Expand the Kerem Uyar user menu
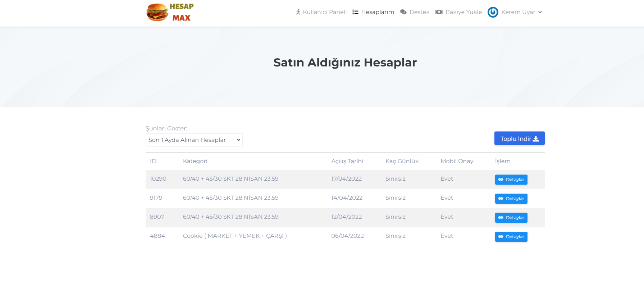This screenshot has height=287, width=644. pyautogui.click(x=515, y=12)
